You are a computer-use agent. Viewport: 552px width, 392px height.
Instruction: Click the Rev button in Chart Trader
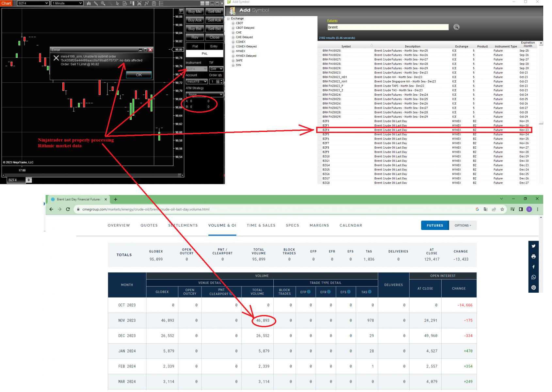pos(195,37)
